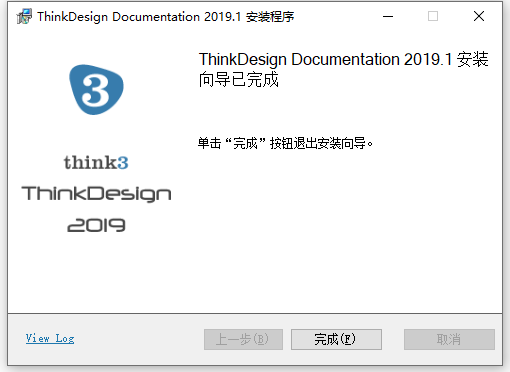The height and width of the screenshot is (372, 510).
Task: Click the 'ThinkDesign' logo text
Action: (96, 194)
